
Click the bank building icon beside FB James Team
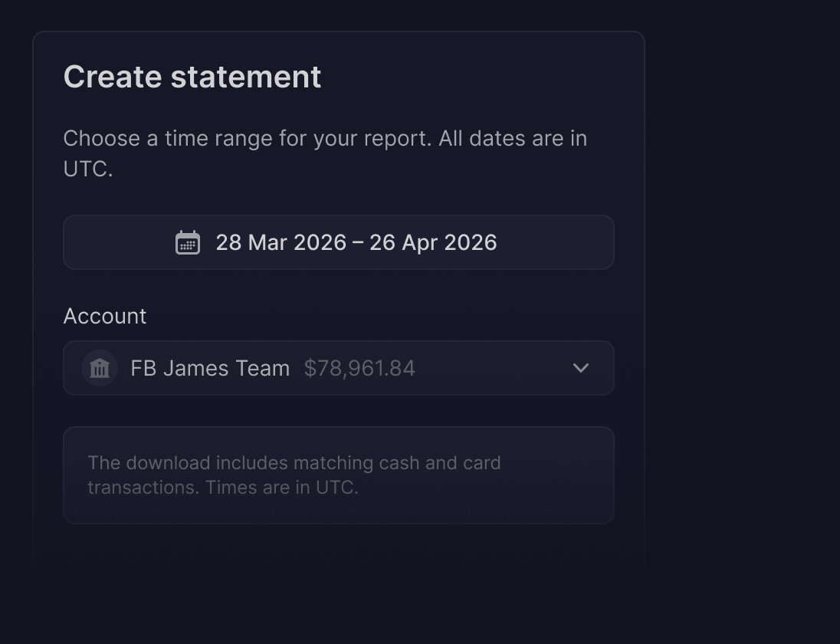coord(100,368)
